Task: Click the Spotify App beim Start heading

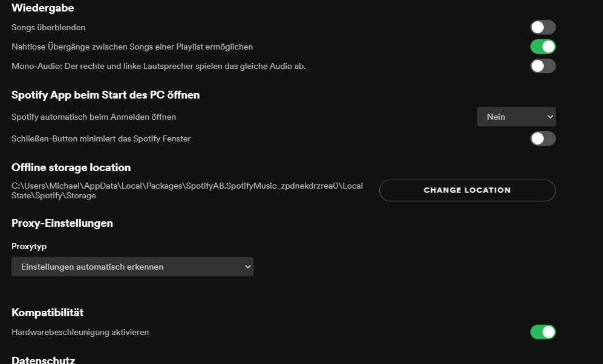Action: [105, 95]
